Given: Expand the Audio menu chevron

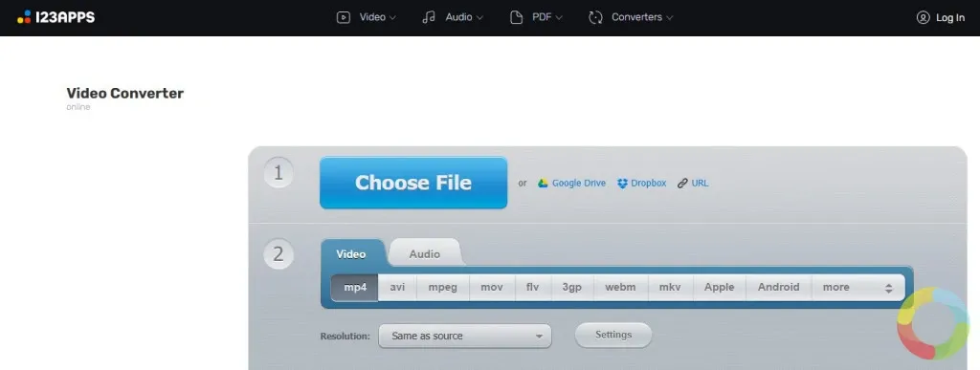Looking at the screenshot, I should point(479,18).
